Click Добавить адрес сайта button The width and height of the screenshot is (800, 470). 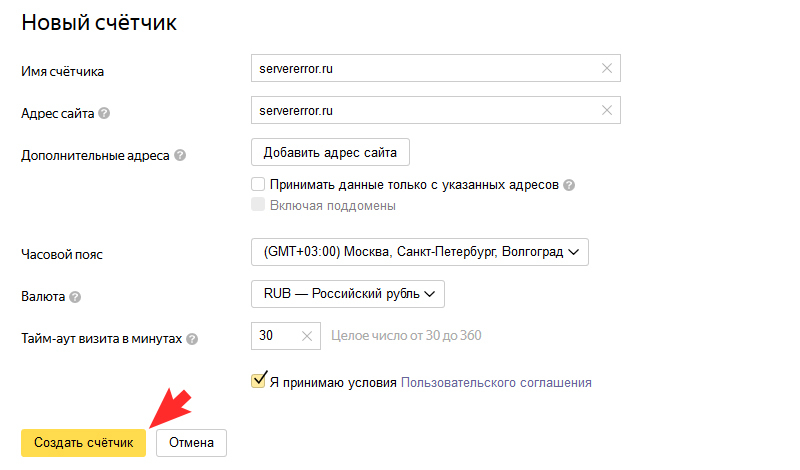[330, 152]
